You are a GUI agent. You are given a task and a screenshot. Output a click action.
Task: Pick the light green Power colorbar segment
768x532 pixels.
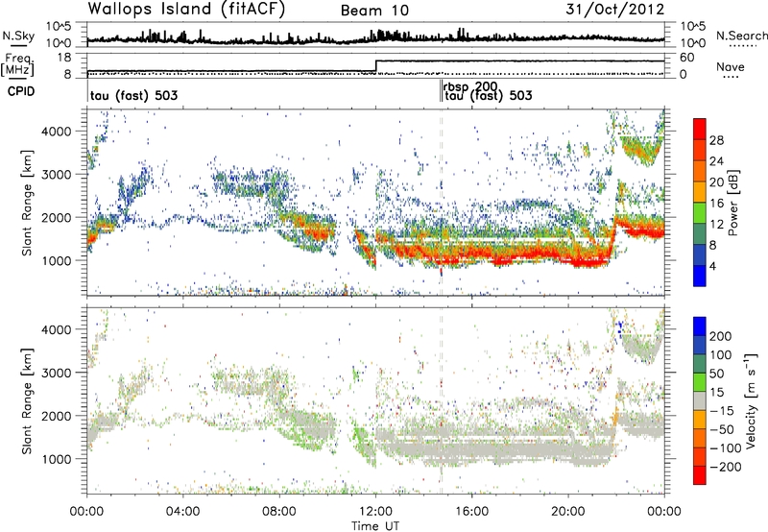click(700, 213)
